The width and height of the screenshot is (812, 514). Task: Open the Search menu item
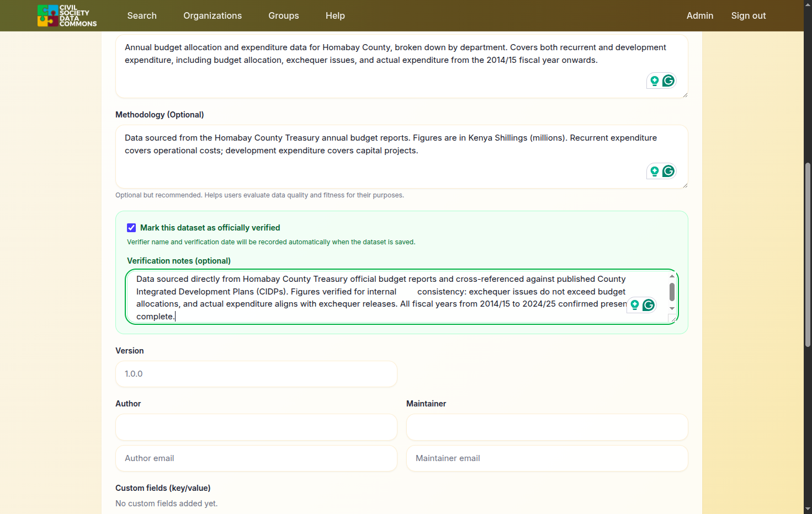point(142,15)
